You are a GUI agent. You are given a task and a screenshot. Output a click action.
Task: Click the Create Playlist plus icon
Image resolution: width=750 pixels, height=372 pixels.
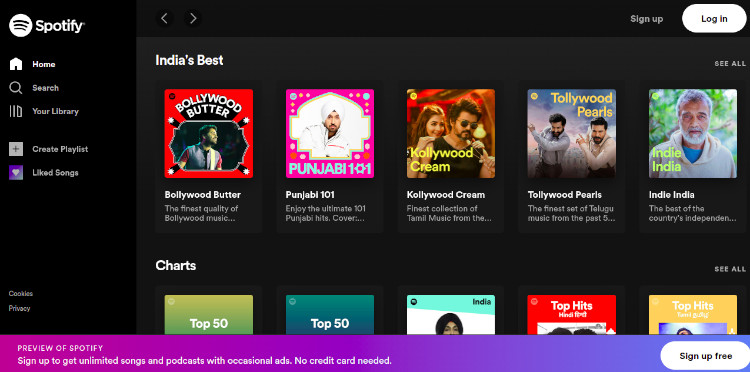pyautogui.click(x=16, y=149)
